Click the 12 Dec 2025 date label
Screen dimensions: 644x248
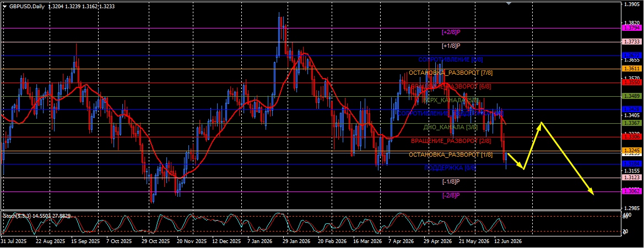coord(226,241)
